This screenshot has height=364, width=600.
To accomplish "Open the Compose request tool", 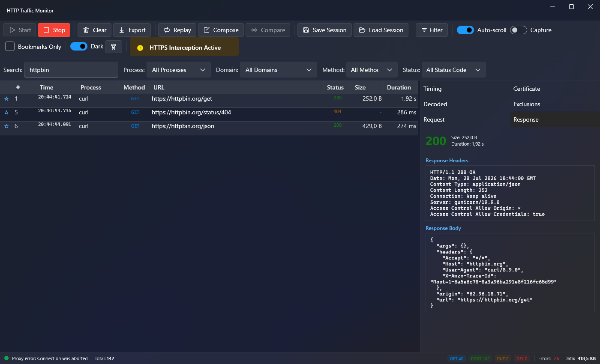I will (221, 30).
